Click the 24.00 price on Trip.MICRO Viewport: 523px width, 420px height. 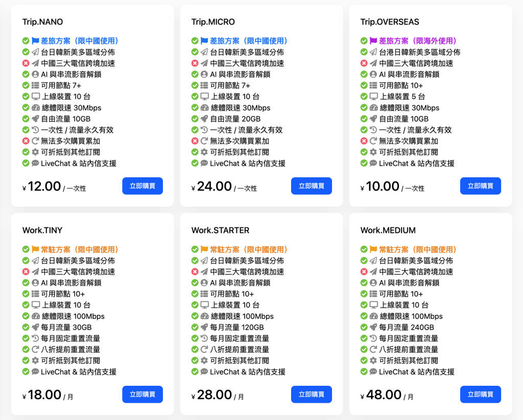pos(215,186)
